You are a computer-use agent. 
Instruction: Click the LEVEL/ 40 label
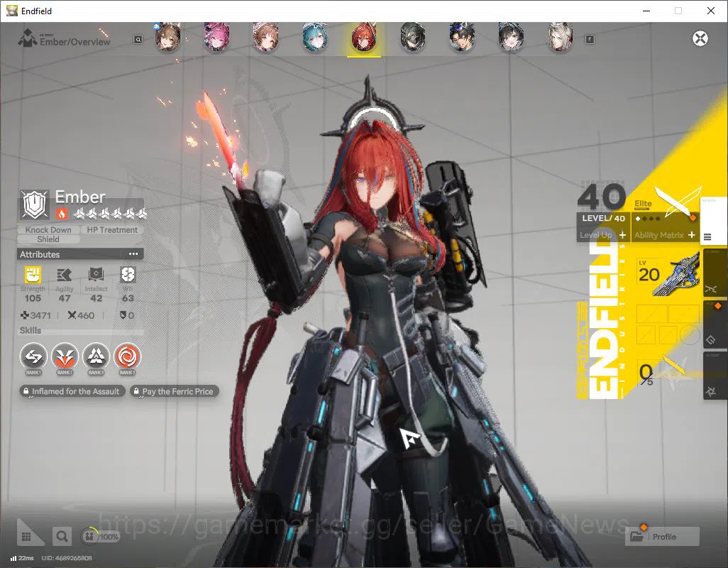pyautogui.click(x=603, y=218)
